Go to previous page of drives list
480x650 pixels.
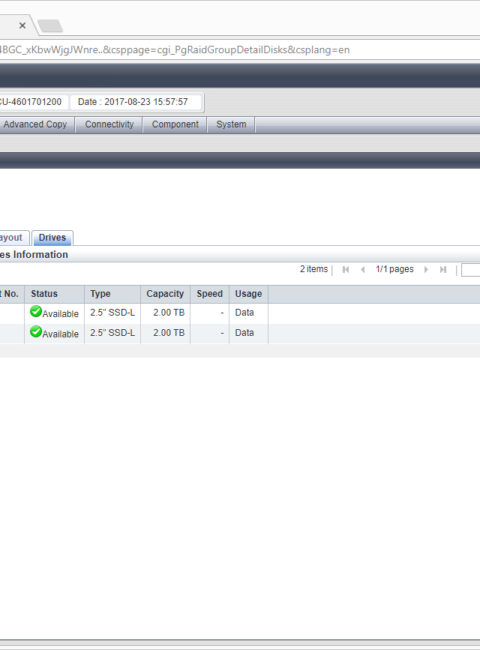click(x=363, y=269)
